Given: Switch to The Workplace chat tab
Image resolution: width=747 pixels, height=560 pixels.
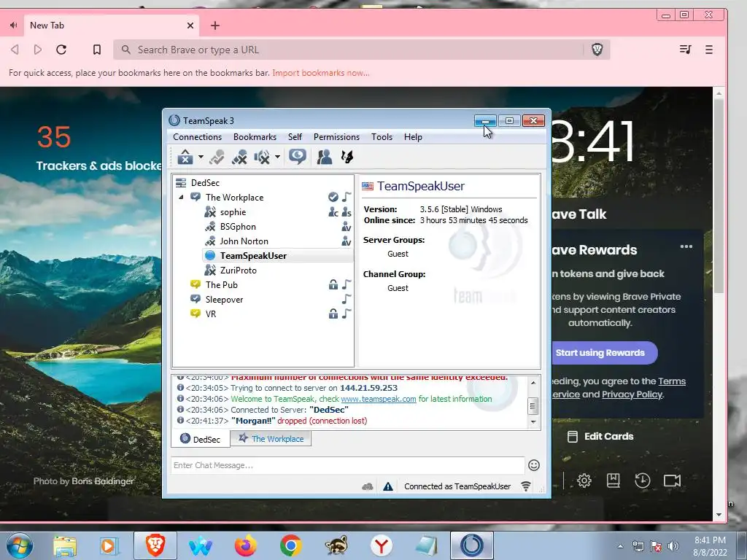Looking at the screenshot, I should click(x=271, y=438).
